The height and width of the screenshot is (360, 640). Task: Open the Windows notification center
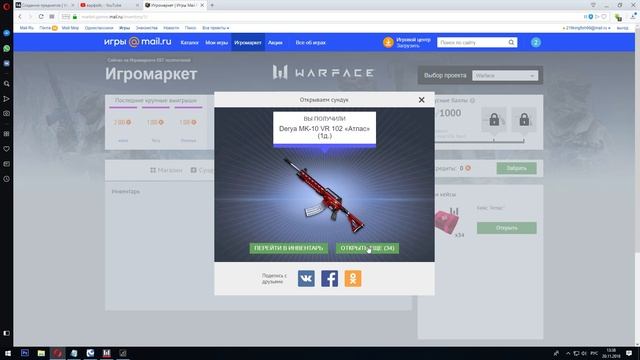(x=629, y=353)
